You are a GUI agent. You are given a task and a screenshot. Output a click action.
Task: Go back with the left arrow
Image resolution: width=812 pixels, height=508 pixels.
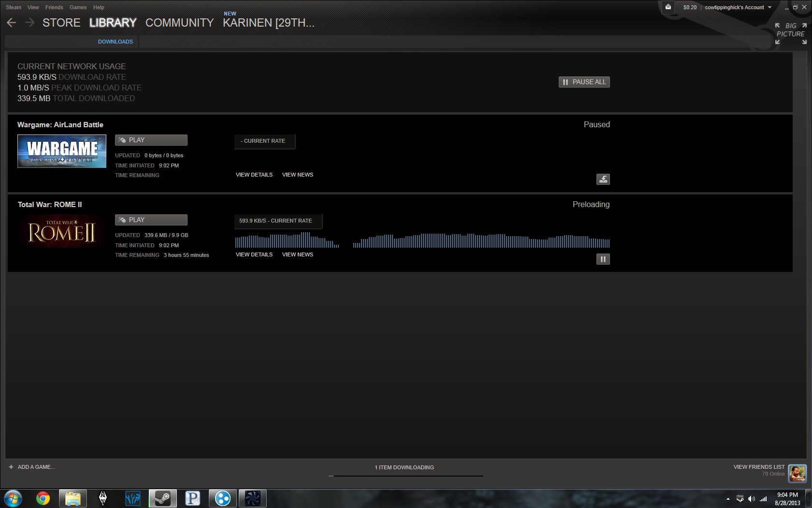coord(12,22)
